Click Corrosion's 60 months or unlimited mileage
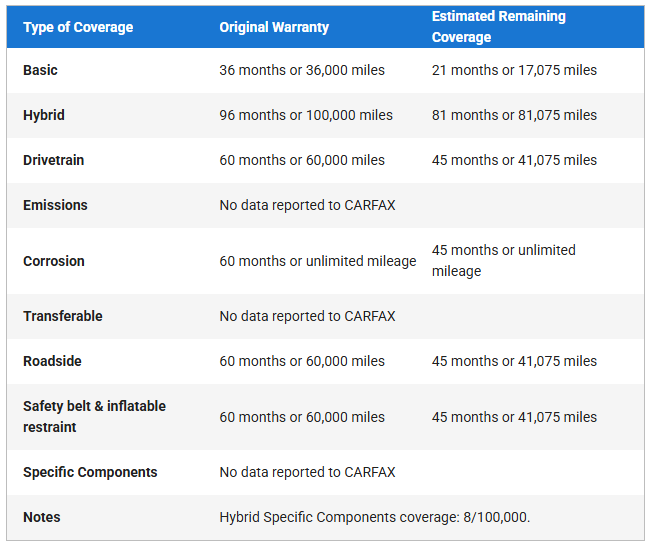 coord(318,261)
